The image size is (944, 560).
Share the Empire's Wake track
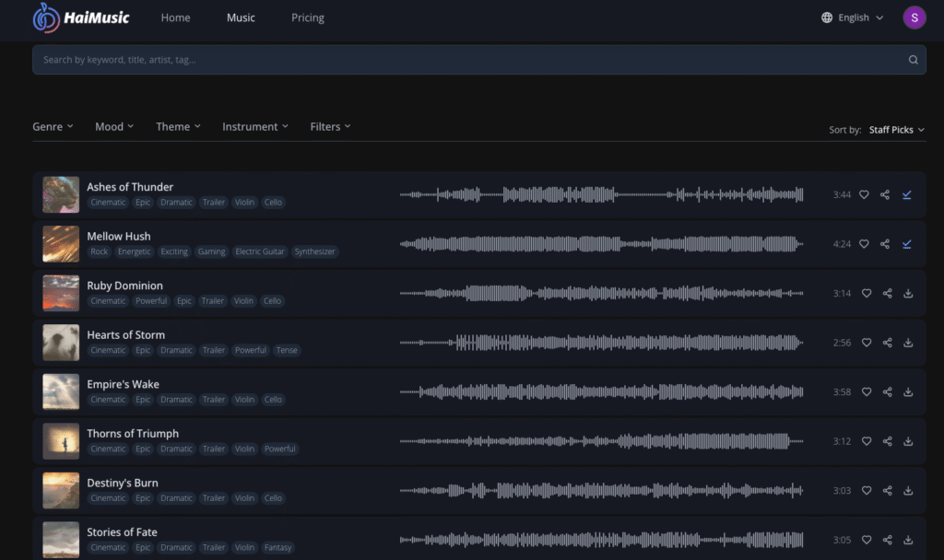pyautogui.click(x=888, y=391)
